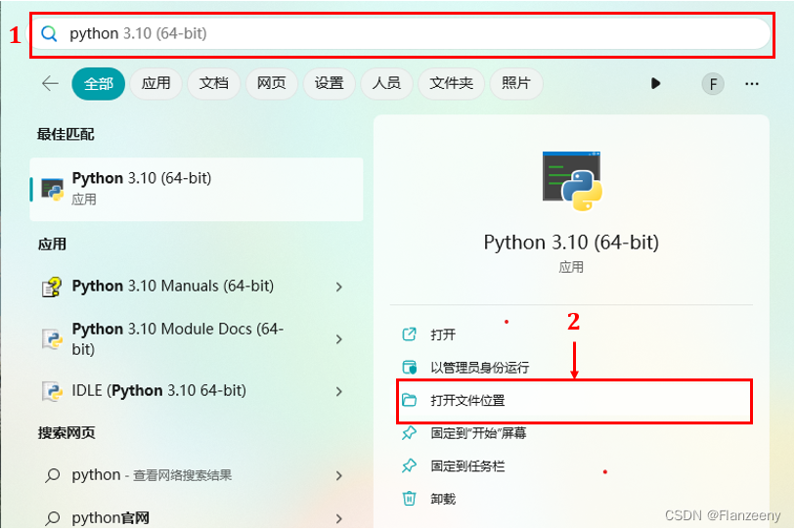Click the IDLE Python icon
This screenshot has width=796, height=532.
tap(52, 391)
